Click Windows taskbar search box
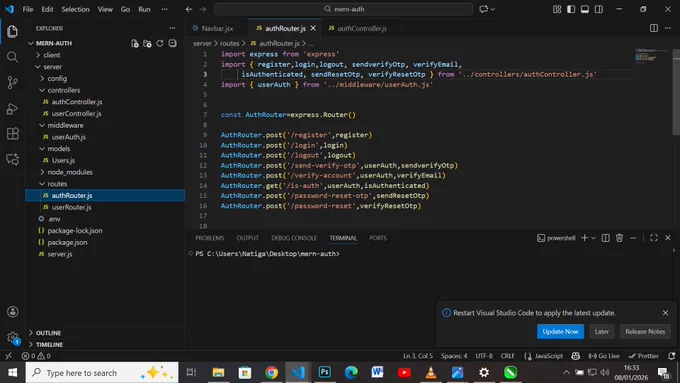This screenshot has height=383, width=680. [102, 373]
